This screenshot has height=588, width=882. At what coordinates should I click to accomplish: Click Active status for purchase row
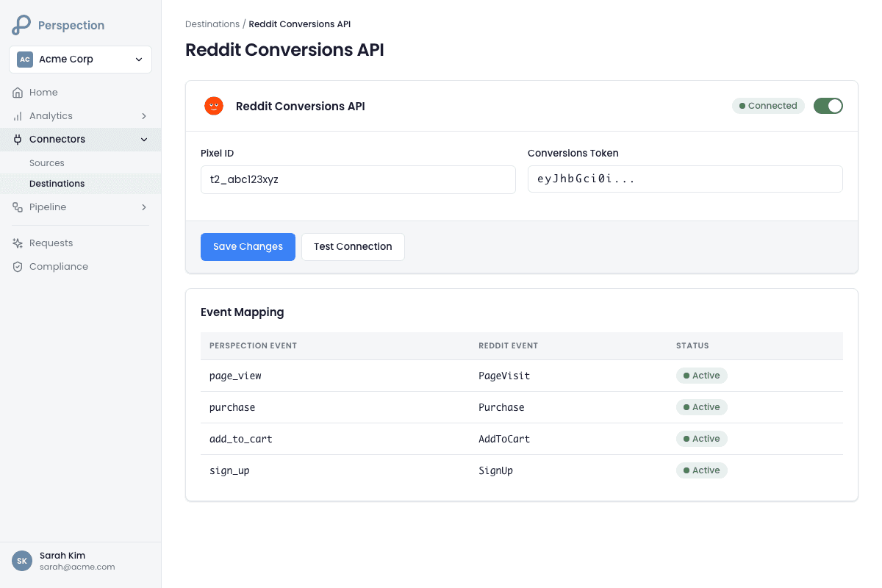[702, 407]
